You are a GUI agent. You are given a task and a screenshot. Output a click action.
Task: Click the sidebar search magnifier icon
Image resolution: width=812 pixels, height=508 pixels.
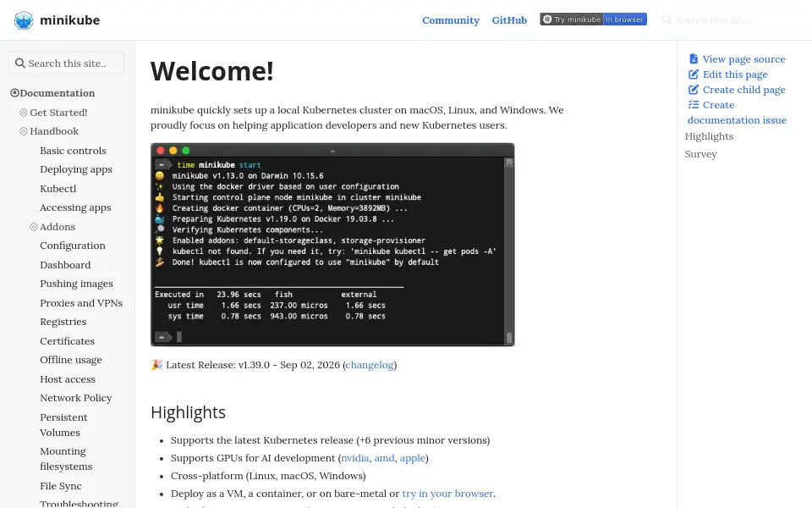(x=20, y=63)
